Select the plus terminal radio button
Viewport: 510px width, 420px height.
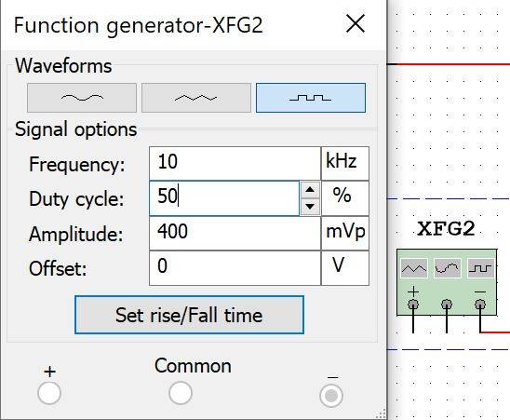pyautogui.click(x=49, y=393)
